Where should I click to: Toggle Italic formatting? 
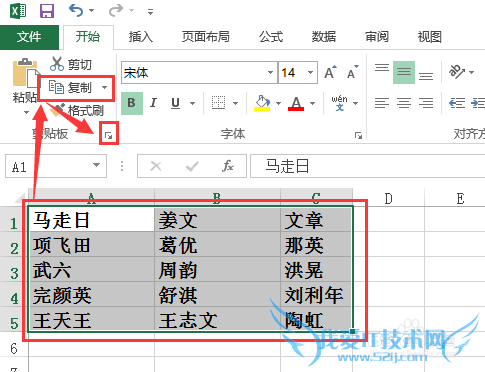153,103
